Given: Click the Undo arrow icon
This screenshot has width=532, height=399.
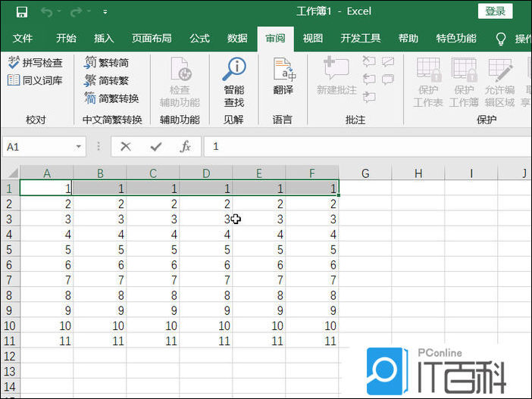Looking at the screenshot, I should click(46, 12).
